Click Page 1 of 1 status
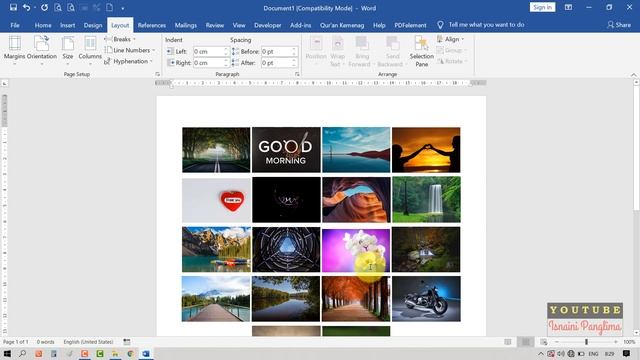640x360 pixels. coord(16,342)
